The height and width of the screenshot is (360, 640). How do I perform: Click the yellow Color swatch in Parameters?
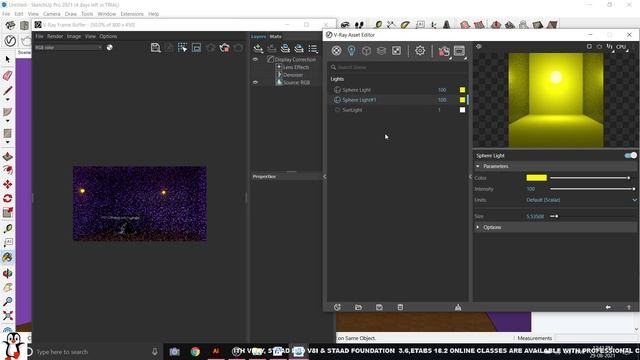[536, 178]
